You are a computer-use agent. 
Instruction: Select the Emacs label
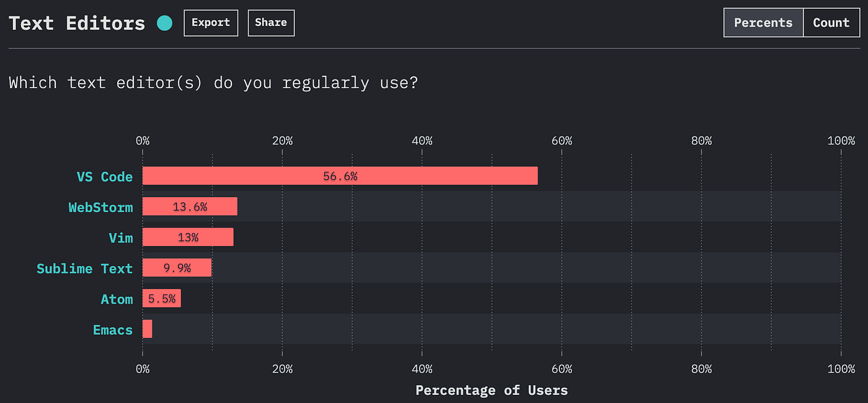click(x=112, y=330)
